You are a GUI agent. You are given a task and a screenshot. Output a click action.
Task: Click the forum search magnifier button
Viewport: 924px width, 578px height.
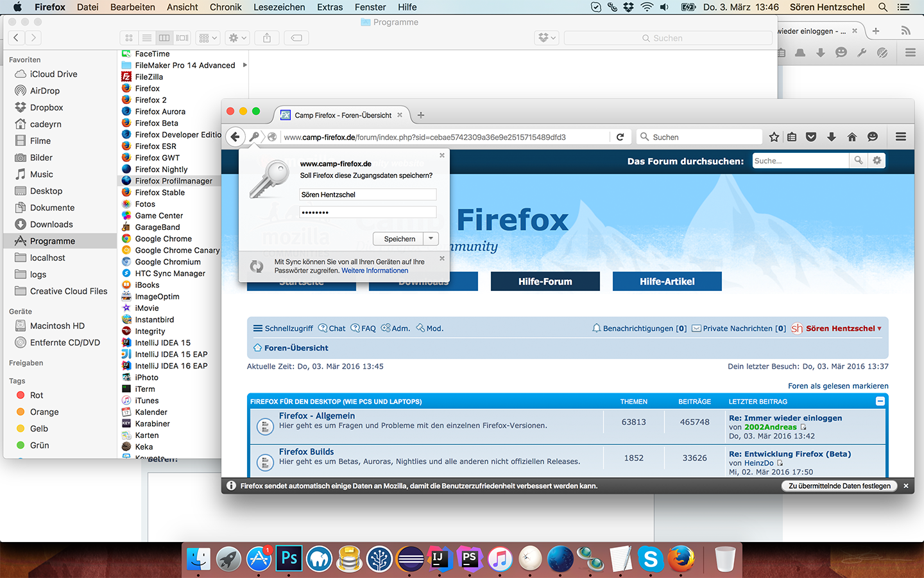(859, 161)
